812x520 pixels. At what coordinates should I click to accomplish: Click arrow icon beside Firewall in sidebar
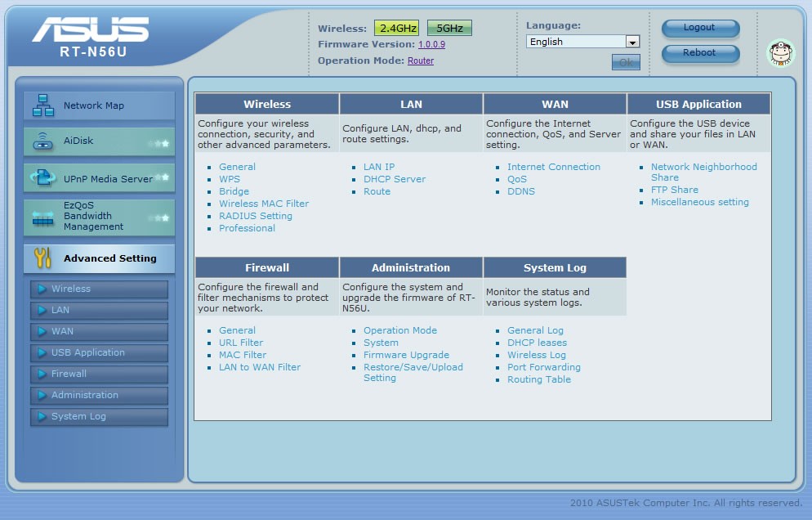coord(42,374)
